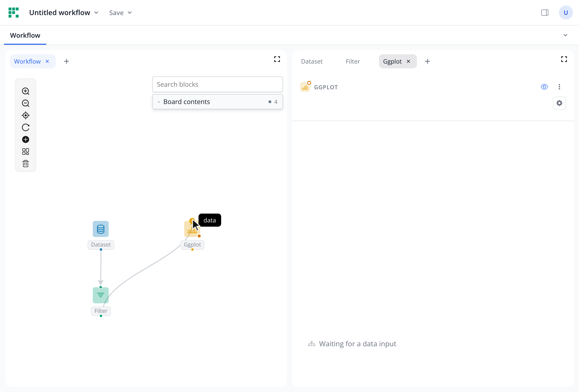This screenshot has height=392, width=579.
Task: Add a new tab next to Ggplot
Action: coord(427,61)
